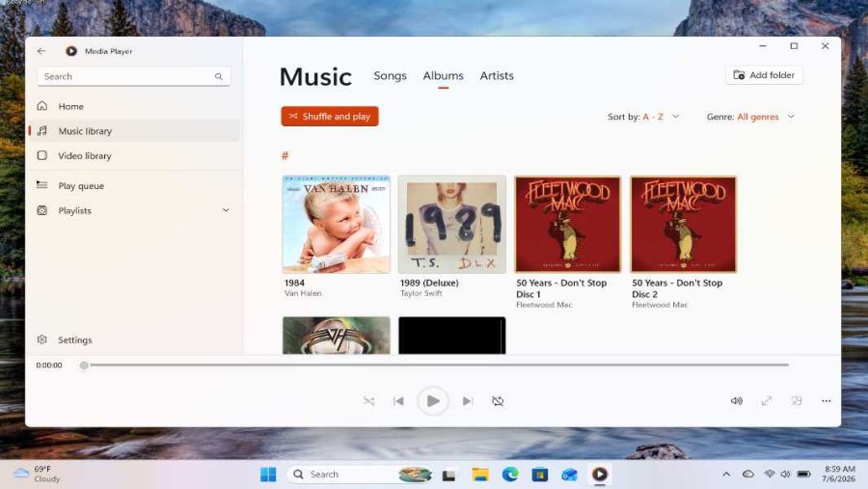Image resolution: width=868 pixels, height=489 pixels.
Task: Open the Play queue
Action: coord(134,185)
